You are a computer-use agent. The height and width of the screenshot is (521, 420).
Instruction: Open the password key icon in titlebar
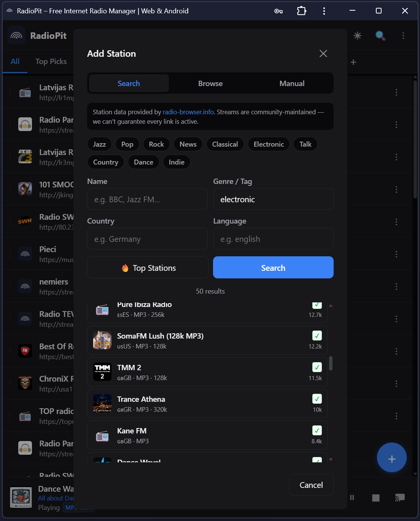[278, 11]
